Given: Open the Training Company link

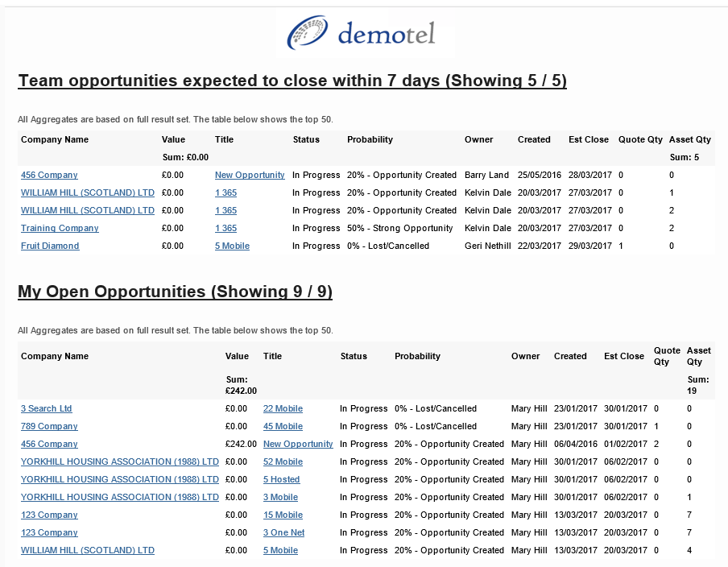Looking at the screenshot, I should coord(60,228).
